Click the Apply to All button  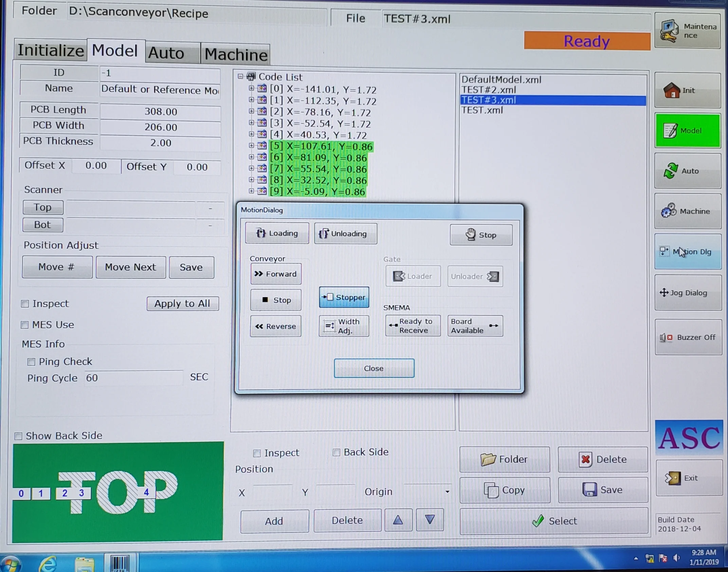(182, 304)
